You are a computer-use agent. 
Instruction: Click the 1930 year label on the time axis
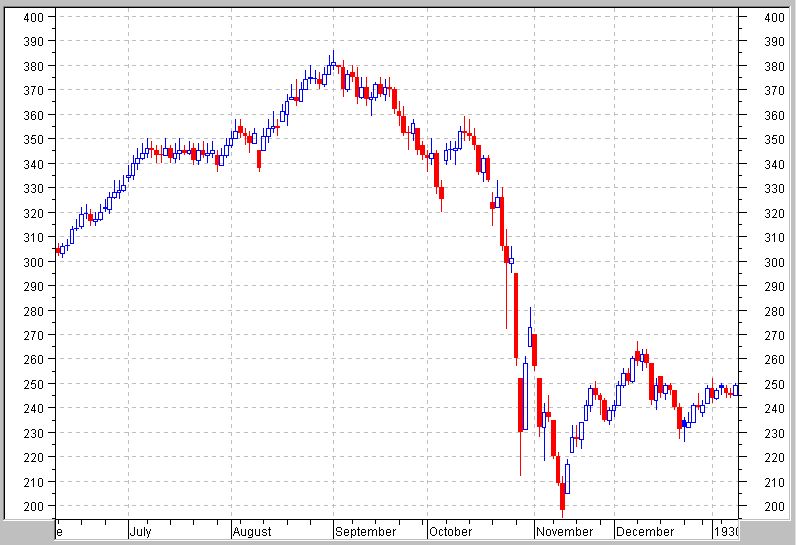[x=726, y=531]
